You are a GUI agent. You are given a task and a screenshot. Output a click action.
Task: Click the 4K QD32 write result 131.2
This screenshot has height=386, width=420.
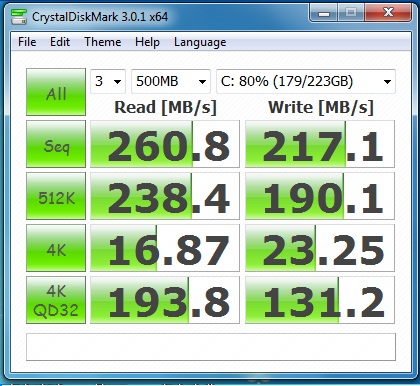pyautogui.click(x=320, y=300)
